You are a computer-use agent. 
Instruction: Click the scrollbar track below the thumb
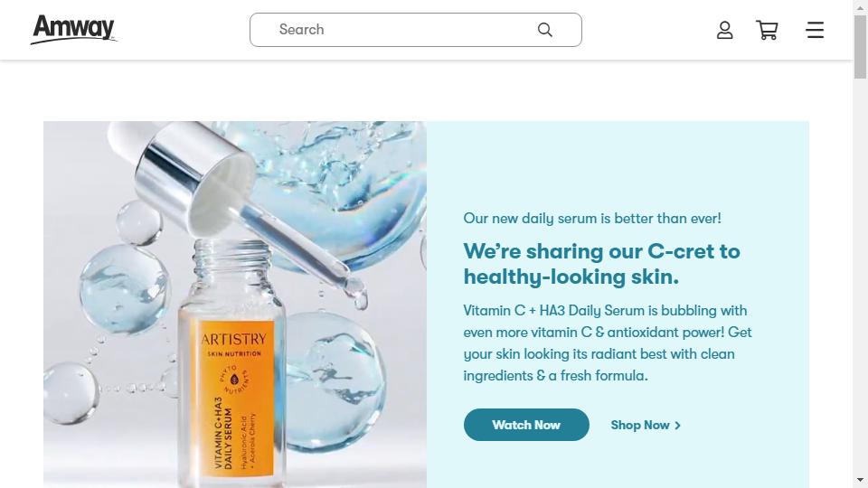coord(860,277)
